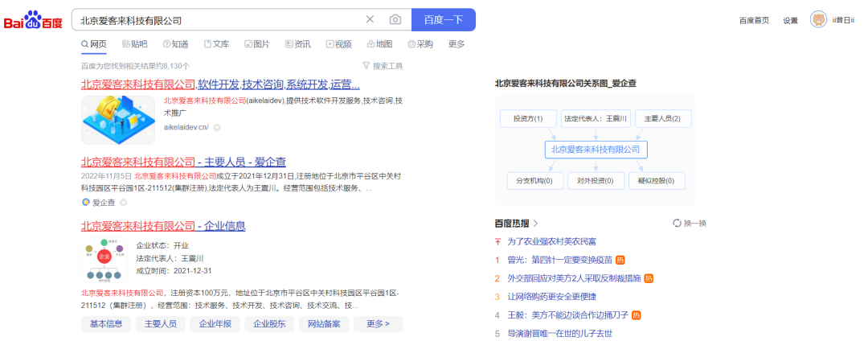This screenshot has width=868, height=341.
Task: Open hot search 王毅:美方不能边谈合作边捅刀子
Action: pyautogui.click(x=568, y=315)
